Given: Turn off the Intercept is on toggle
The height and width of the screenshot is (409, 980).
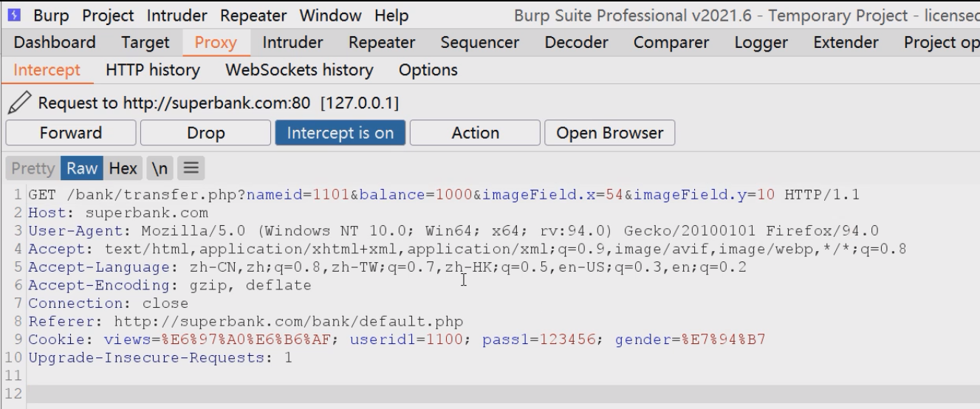Looking at the screenshot, I should pos(340,133).
